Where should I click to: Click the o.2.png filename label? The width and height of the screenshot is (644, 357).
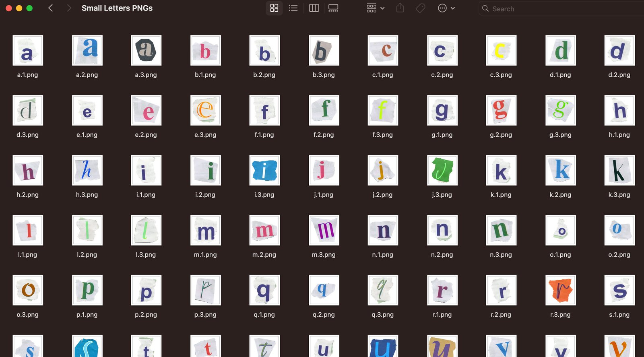point(619,255)
